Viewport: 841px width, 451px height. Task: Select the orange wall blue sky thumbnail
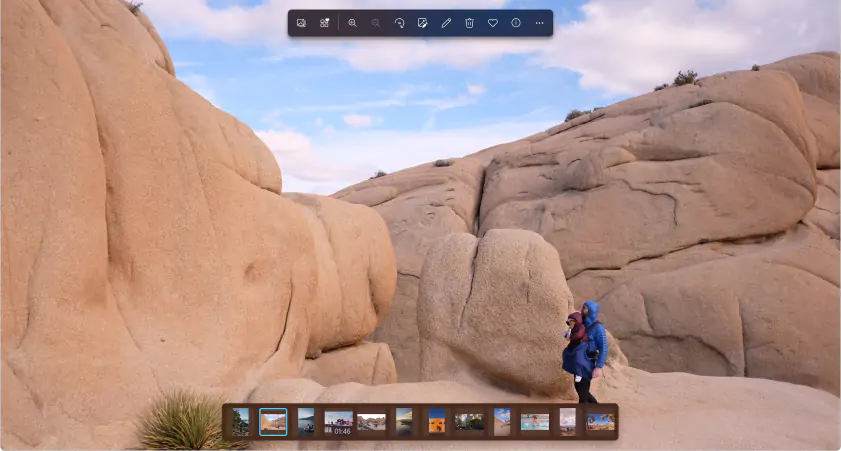point(437,422)
